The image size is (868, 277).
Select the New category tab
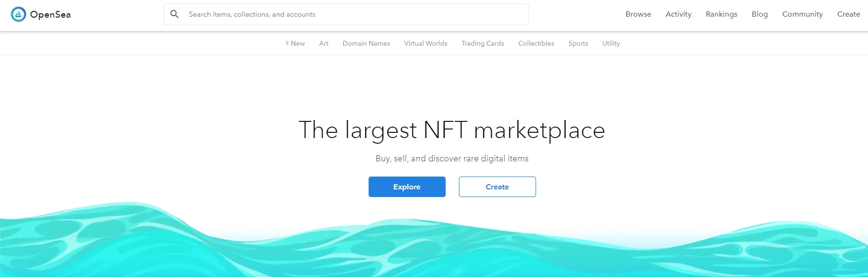coord(295,43)
